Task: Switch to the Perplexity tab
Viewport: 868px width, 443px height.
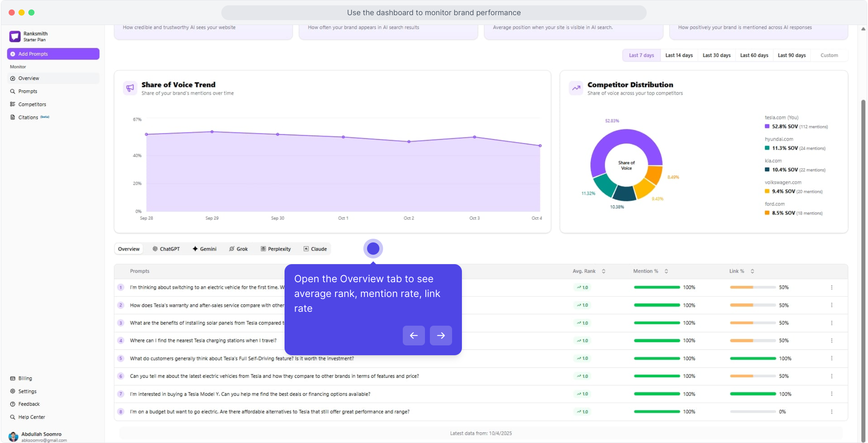Action: point(276,249)
